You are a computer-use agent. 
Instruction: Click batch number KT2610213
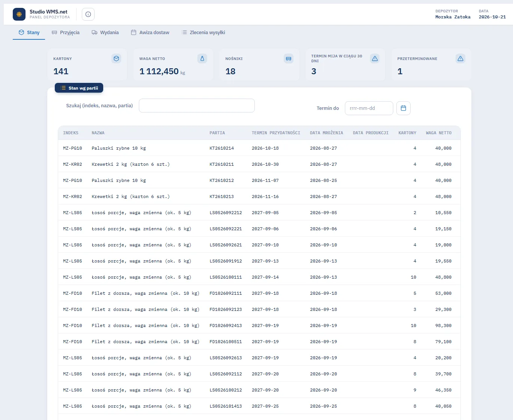(x=222, y=196)
